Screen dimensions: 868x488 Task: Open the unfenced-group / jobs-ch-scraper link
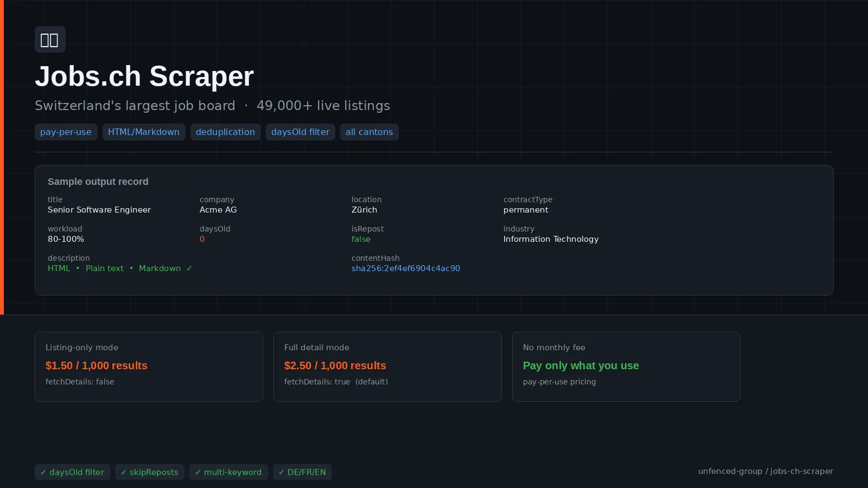(x=765, y=471)
